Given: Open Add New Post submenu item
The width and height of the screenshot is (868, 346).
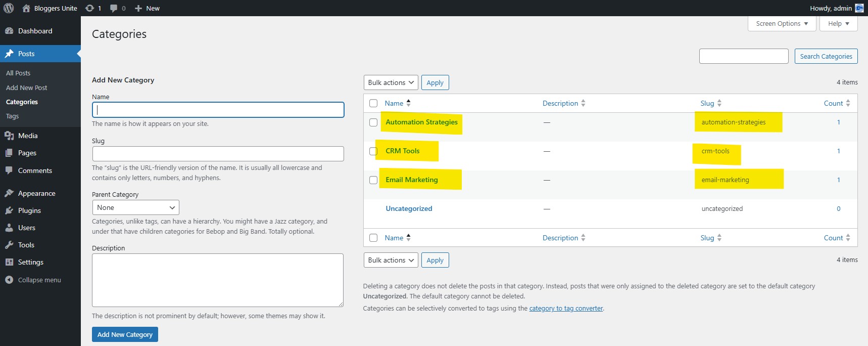Looking at the screenshot, I should (26, 88).
